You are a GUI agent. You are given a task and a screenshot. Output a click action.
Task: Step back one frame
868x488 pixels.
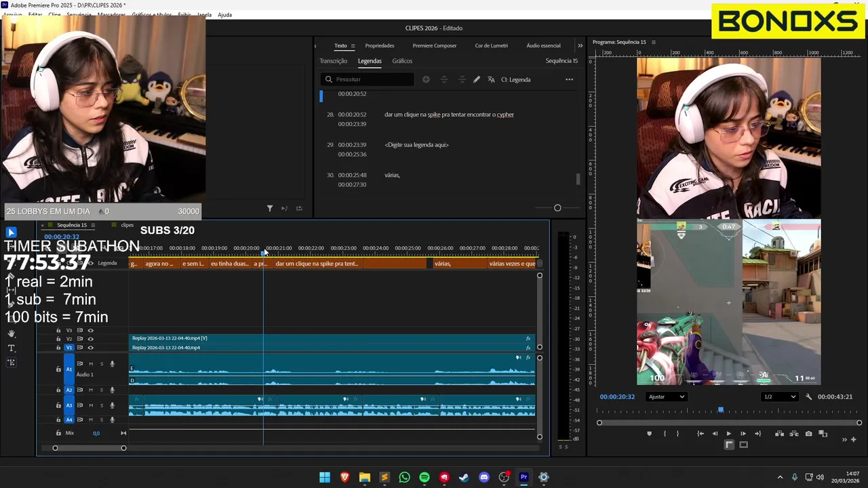click(x=715, y=434)
